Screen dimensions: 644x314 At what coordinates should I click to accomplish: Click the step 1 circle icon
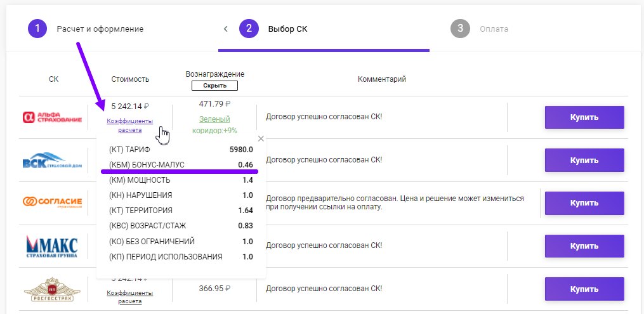pyautogui.click(x=38, y=29)
